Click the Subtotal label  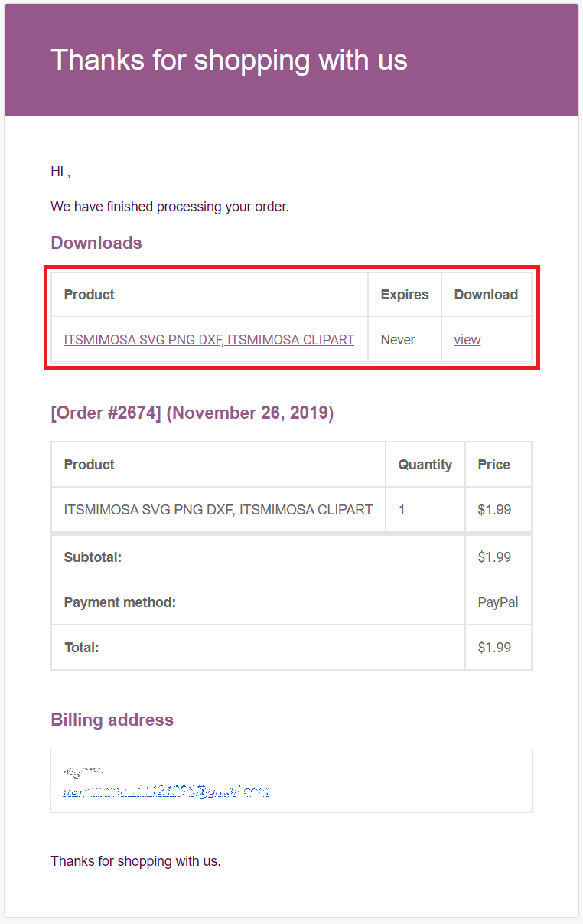[93, 557]
